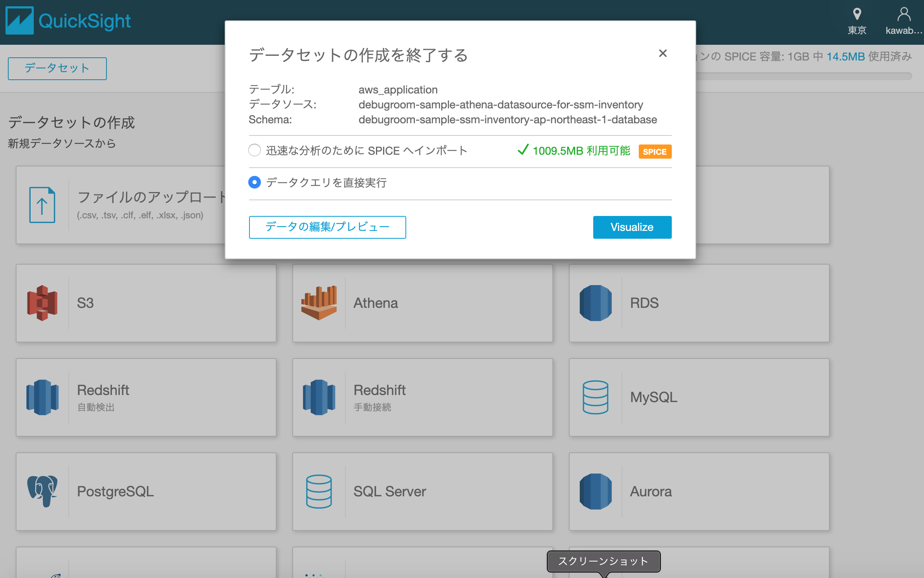
Task: Select the Athena data source label
Action: click(x=376, y=303)
